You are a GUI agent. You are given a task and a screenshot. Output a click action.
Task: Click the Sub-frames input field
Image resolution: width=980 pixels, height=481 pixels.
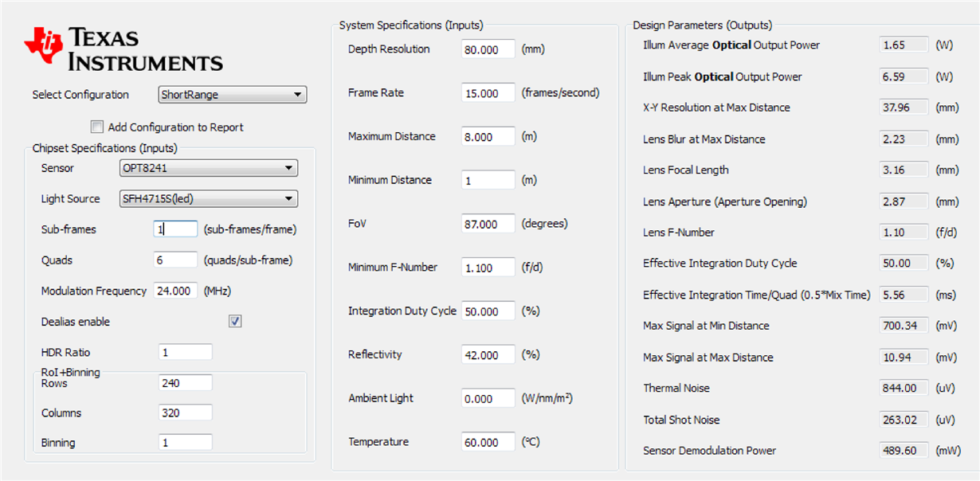tap(175, 229)
